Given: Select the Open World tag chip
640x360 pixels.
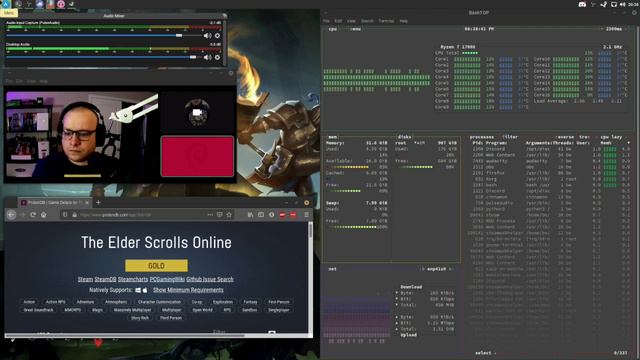Looking at the screenshot, I should pos(202,310).
